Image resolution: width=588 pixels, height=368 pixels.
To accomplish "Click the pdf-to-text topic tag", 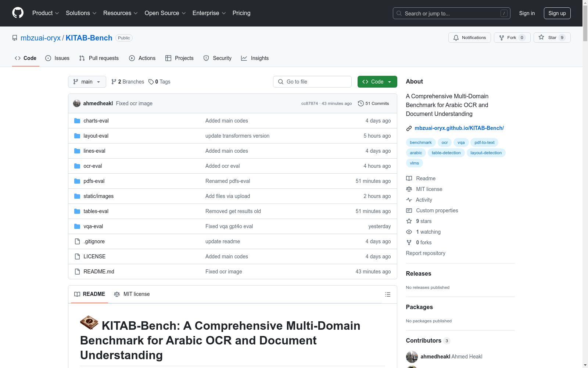I will tap(484, 142).
